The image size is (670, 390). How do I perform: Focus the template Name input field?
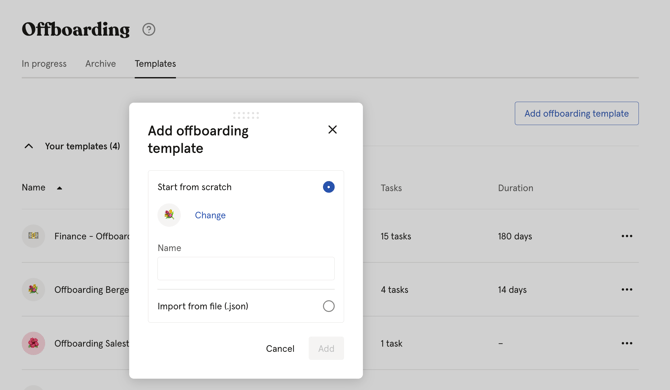point(246,268)
